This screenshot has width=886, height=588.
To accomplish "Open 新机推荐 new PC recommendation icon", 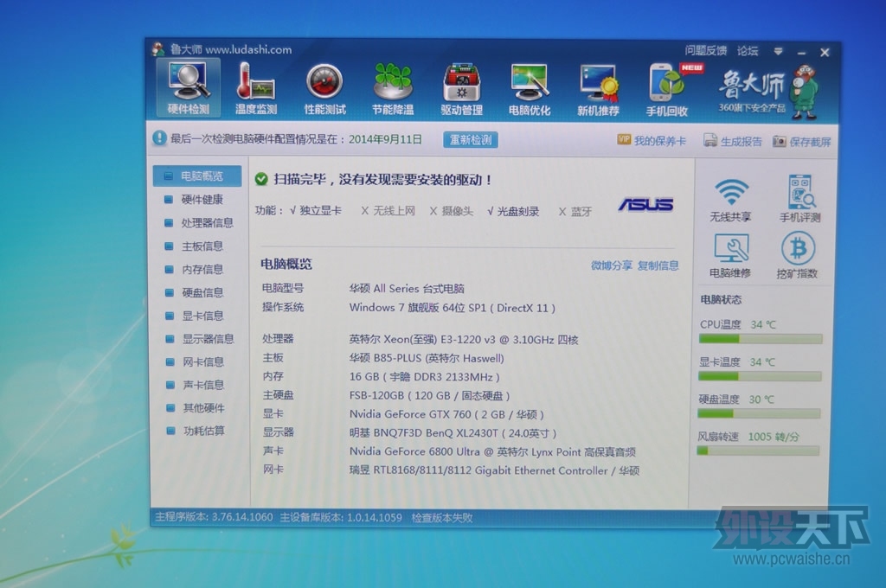I will click(598, 91).
